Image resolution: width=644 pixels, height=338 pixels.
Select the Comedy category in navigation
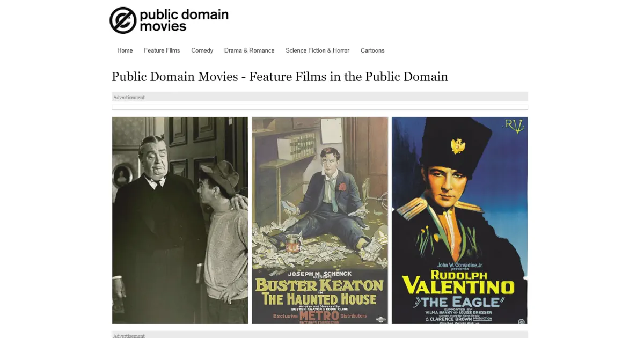tap(202, 50)
